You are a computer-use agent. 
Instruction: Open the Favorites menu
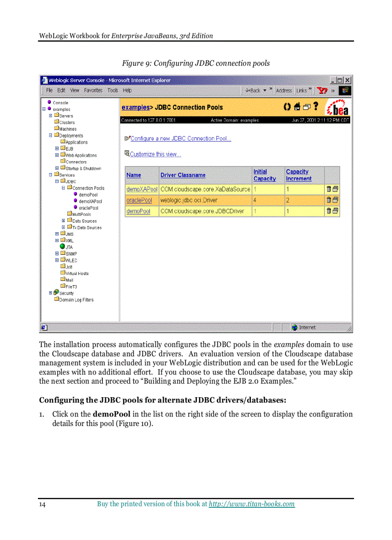[93, 90]
